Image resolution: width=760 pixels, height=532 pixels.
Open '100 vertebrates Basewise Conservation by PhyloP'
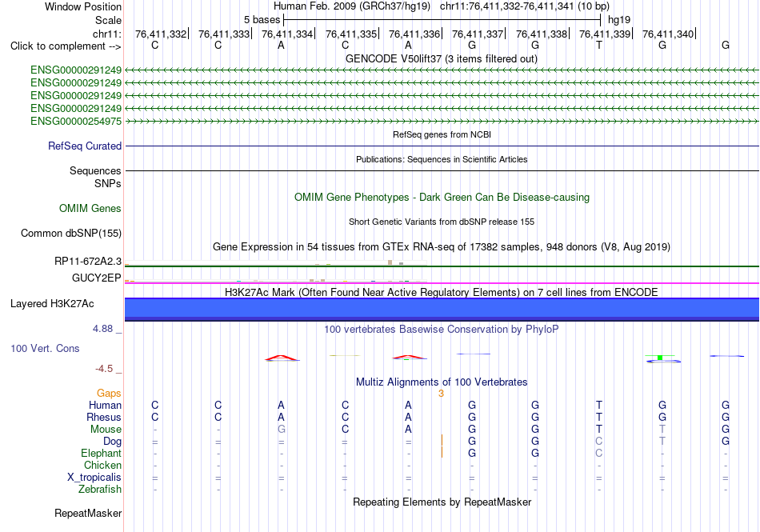[x=442, y=329]
